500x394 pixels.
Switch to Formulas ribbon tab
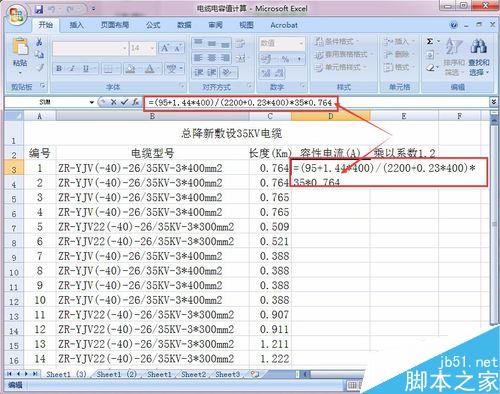tap(153, 25)
